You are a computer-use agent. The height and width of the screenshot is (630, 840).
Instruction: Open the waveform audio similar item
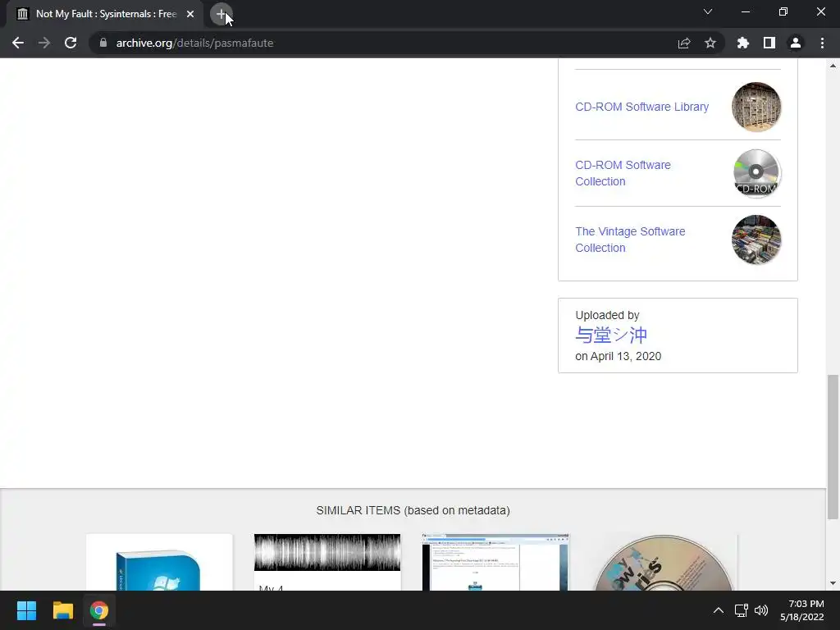[x=327, y=562]
